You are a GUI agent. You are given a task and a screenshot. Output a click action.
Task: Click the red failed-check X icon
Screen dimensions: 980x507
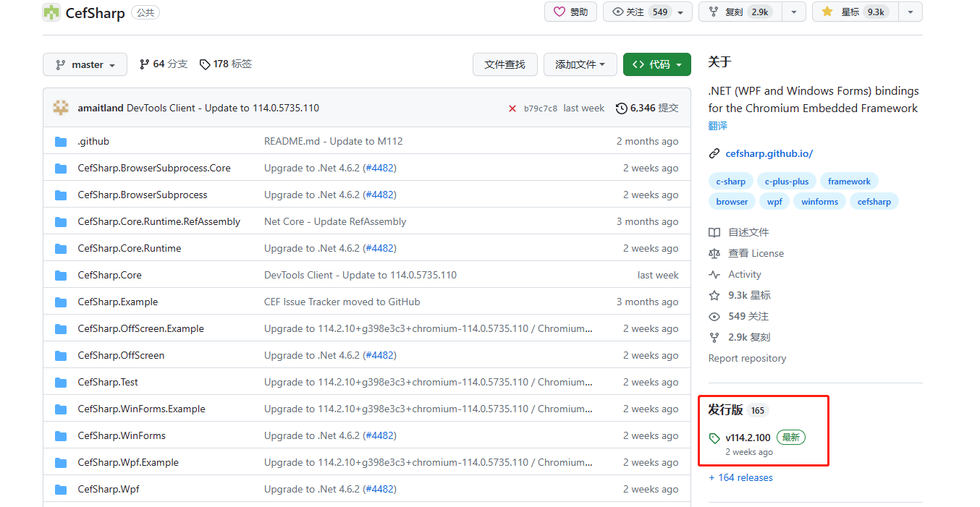click(x=512, y=108)
